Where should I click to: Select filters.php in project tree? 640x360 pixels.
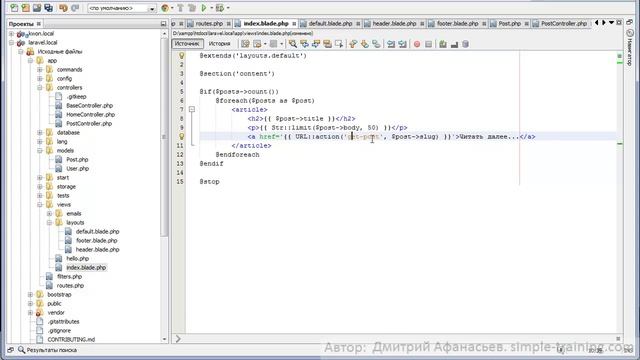(x=69, y=277)
